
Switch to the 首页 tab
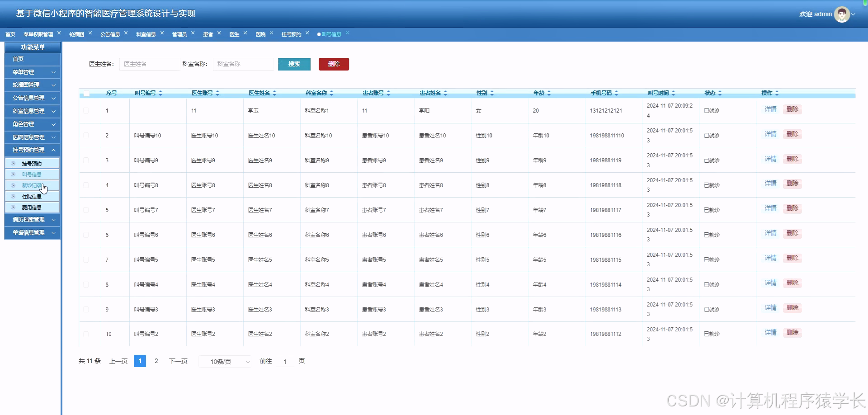pyautogui.click(x=10, y=34)
